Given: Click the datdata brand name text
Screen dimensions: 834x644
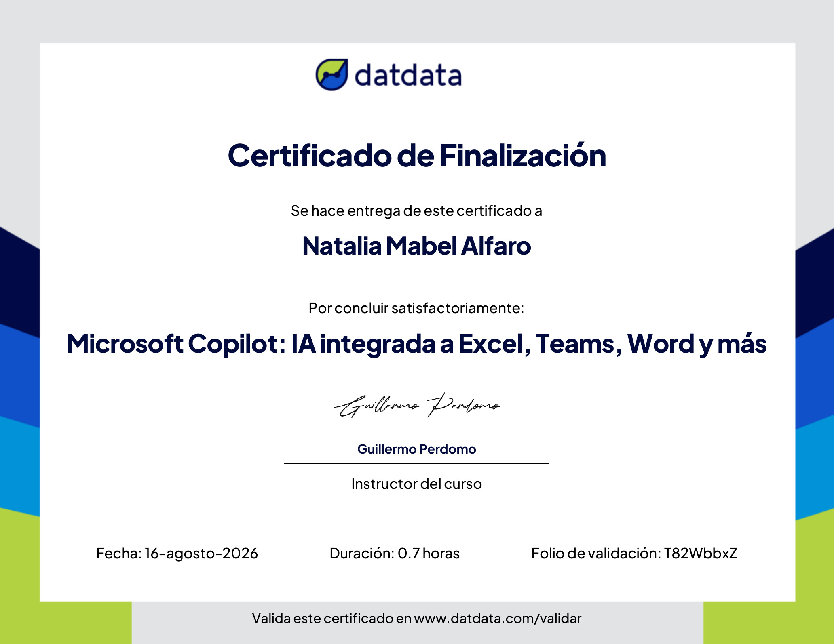Looking at the screenshot, I should 408,75.
